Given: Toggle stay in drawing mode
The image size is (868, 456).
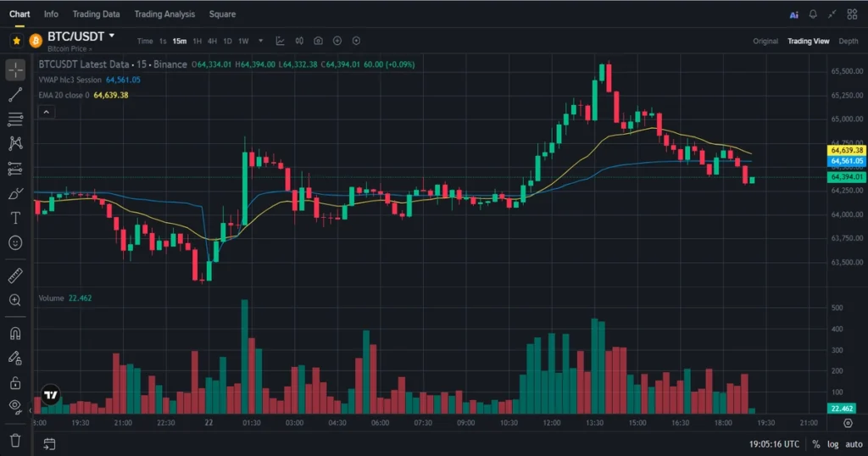Looking at the screenshot, I should pos(15,358).
